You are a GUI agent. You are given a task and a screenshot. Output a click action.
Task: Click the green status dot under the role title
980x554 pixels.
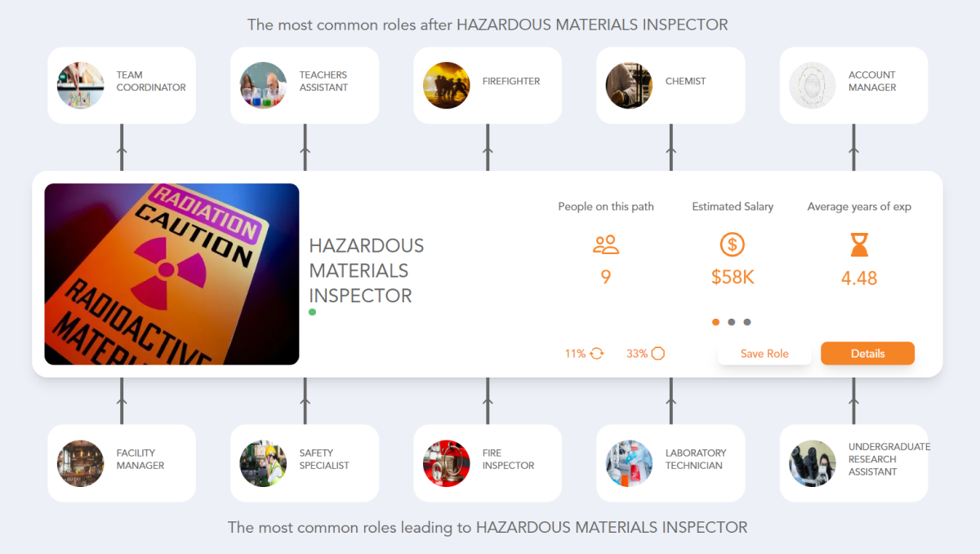(x=311, y=311)
